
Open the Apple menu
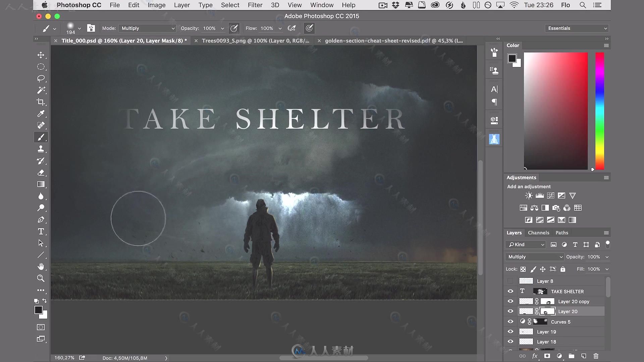coord(44,5)
